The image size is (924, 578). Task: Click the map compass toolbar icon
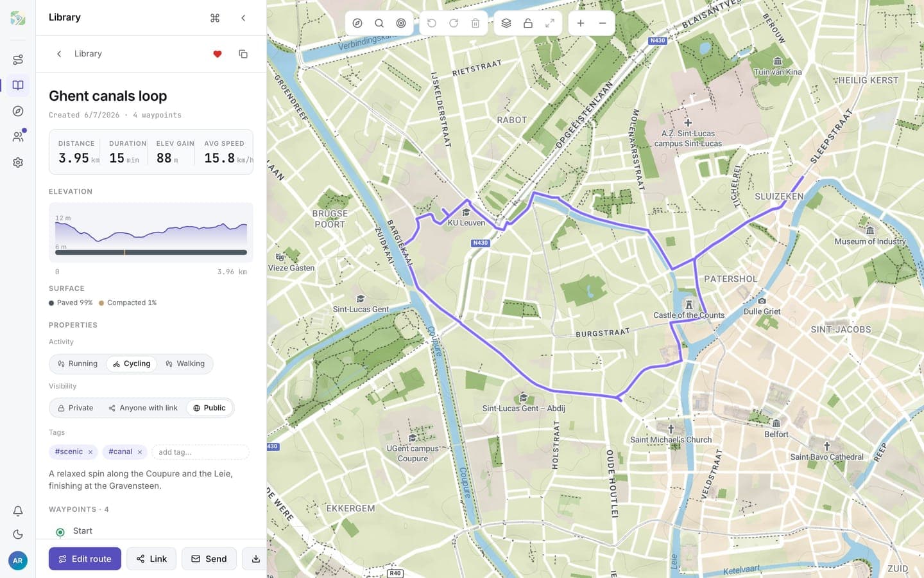[x=357, y=23]
